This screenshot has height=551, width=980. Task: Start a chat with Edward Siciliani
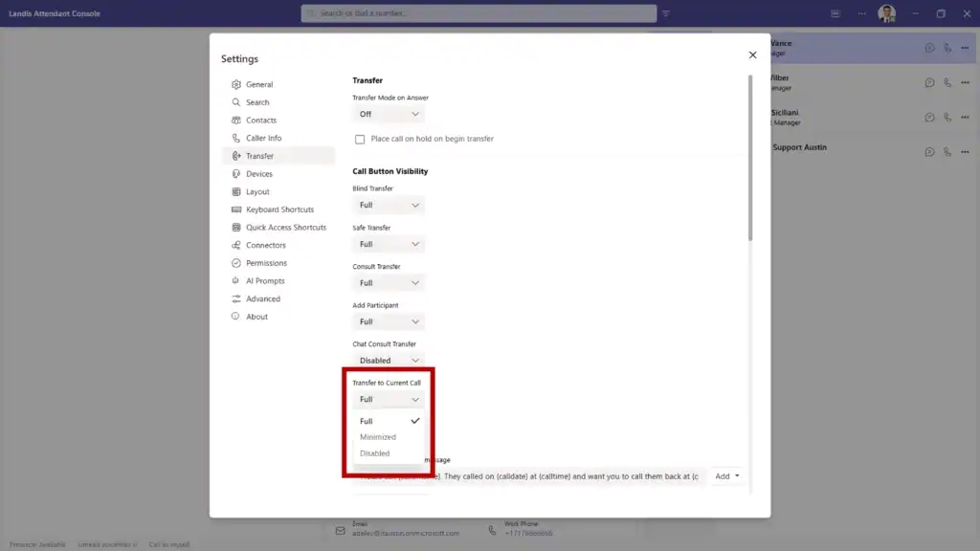click(x=928, y=117)
